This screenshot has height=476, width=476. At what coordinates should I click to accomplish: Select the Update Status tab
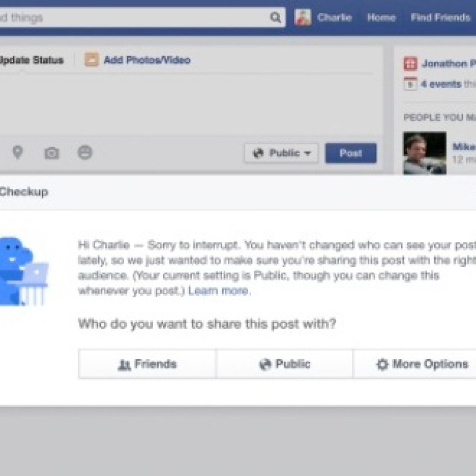click(32, 60)
